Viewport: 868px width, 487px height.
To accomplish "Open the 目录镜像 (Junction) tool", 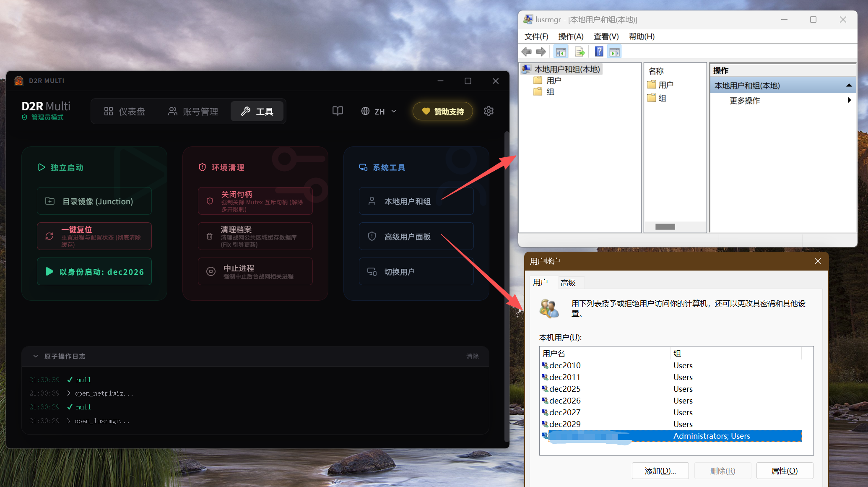I will (x=94, y=201).
